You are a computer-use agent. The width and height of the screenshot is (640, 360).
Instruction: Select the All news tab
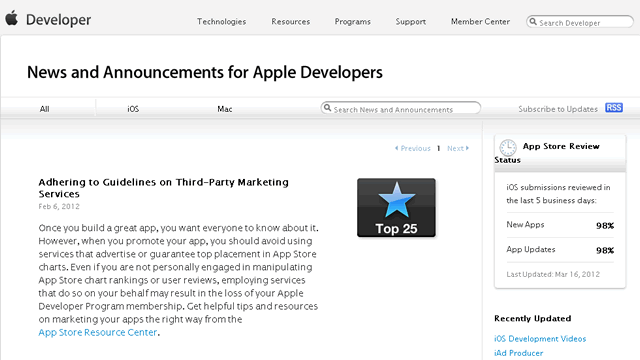44,109
